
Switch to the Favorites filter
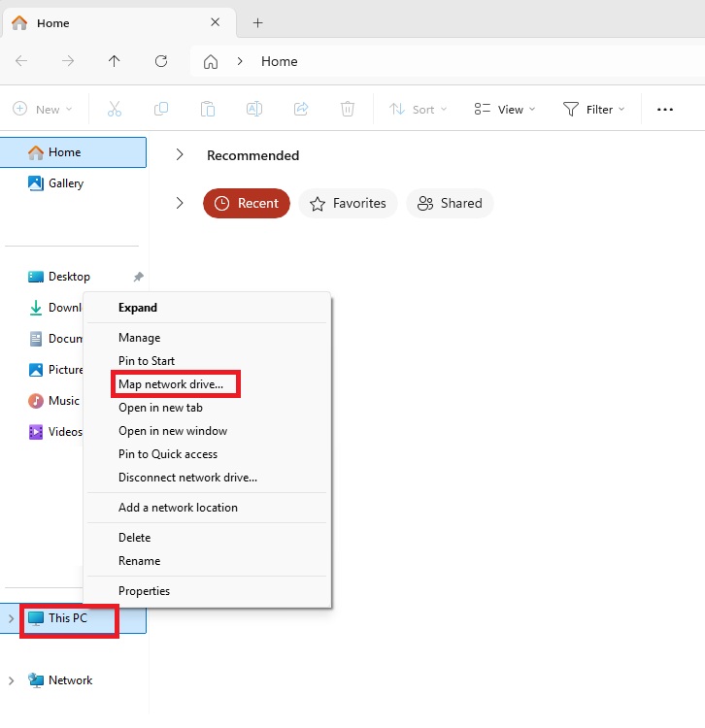[x=349, y=204]
